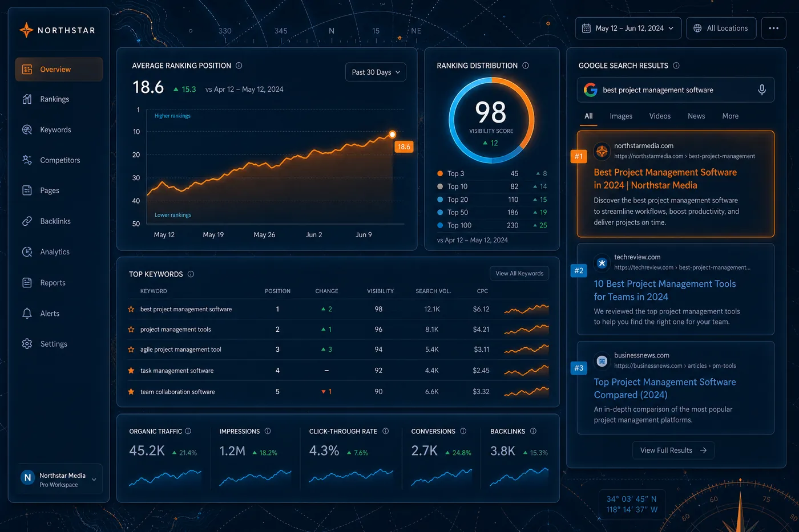Open Pages via its document icon

[x=27, y=190]
